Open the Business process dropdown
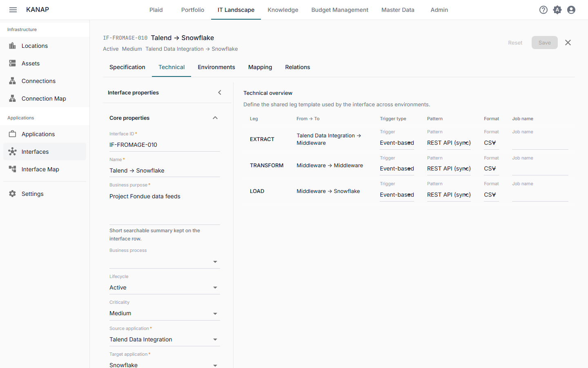Viewport: 588px width, 368px height. pos(165,262)
